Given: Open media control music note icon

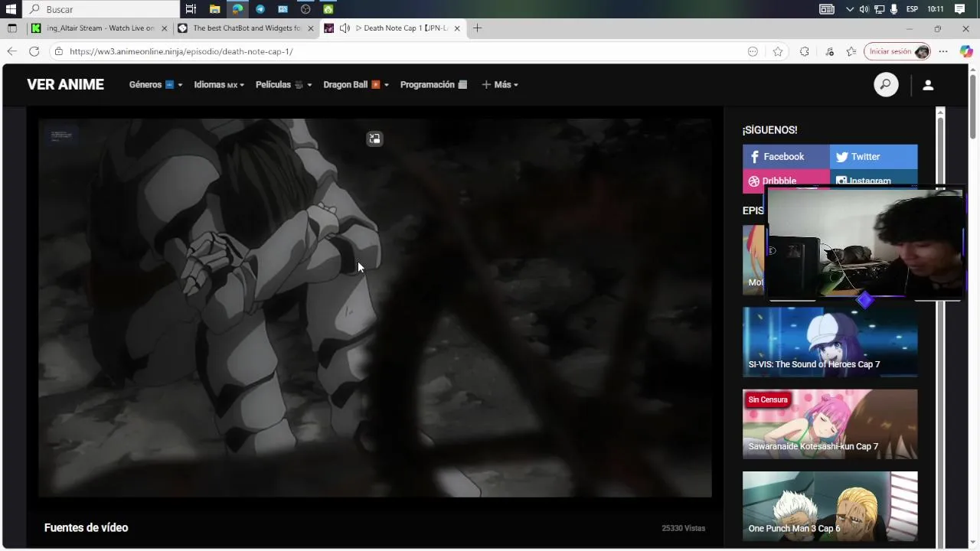Looking at the screenshot, I should pyautogui.click(x=830, y=51).
